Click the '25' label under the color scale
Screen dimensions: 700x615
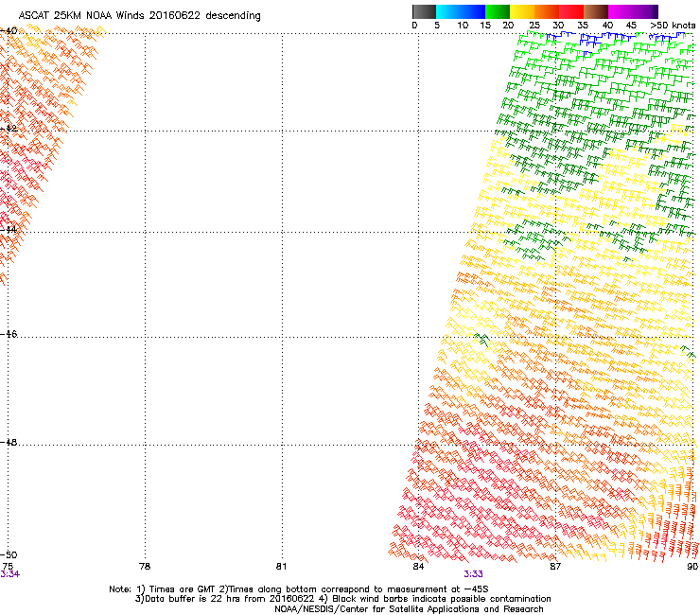(x=534, y=26)
